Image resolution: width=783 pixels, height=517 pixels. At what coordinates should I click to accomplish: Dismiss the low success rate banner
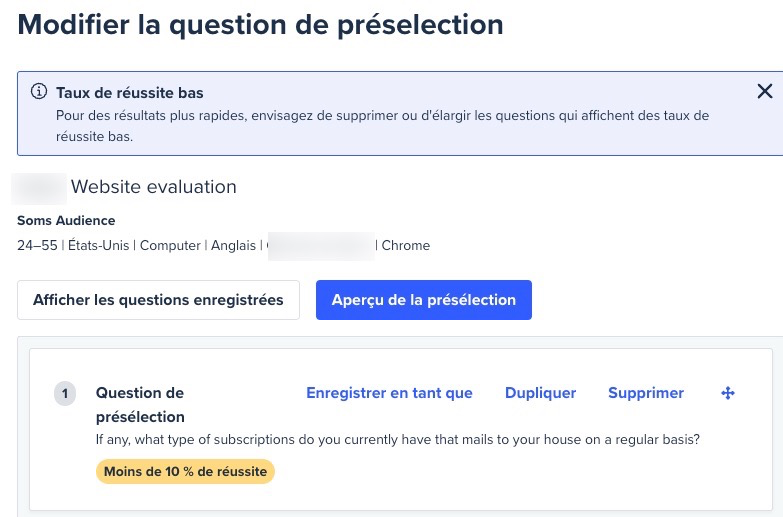pyautogui.click(x=765, y=92)
